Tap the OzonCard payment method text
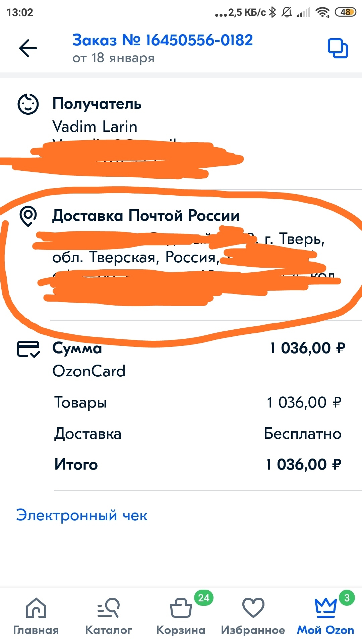The image size is (362, 644). (x=89, y=371)
